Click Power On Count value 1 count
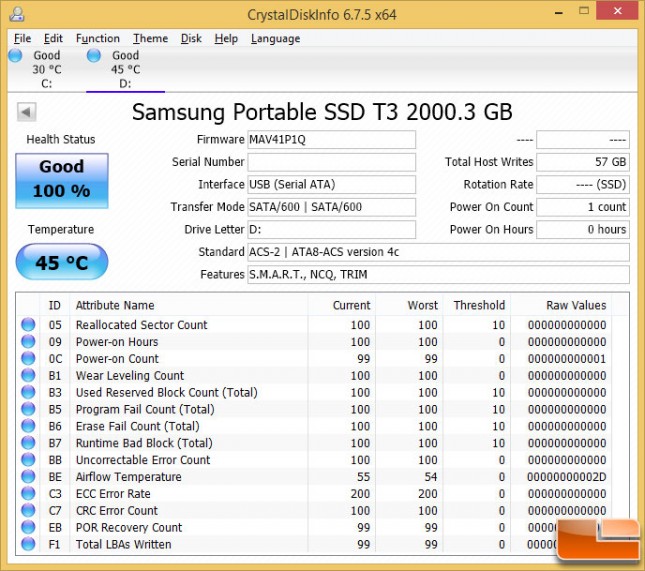Image resolution: width=645 pixels, height=571 pixels. point(583,207)
